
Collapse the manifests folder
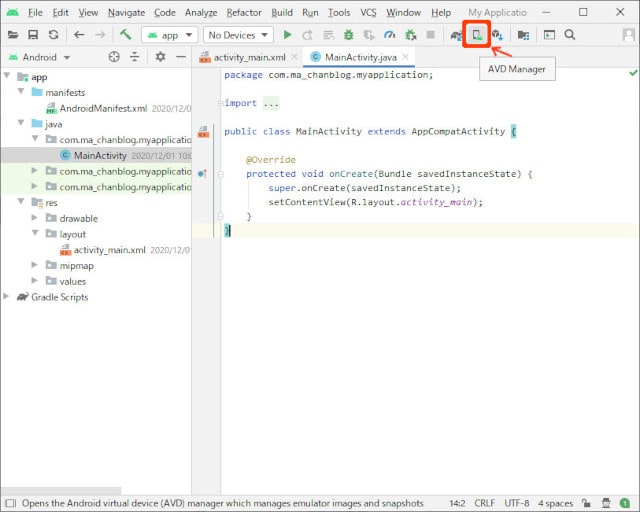21,91
